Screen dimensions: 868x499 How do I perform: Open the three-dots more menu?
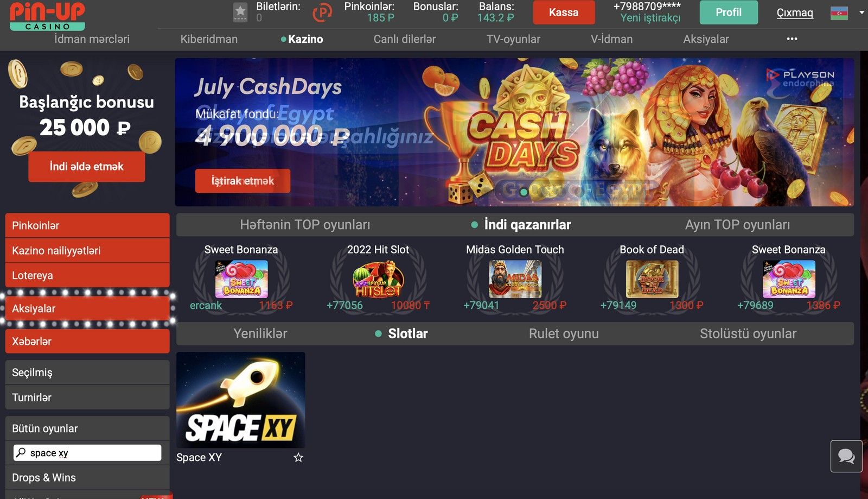pos(792,39)
